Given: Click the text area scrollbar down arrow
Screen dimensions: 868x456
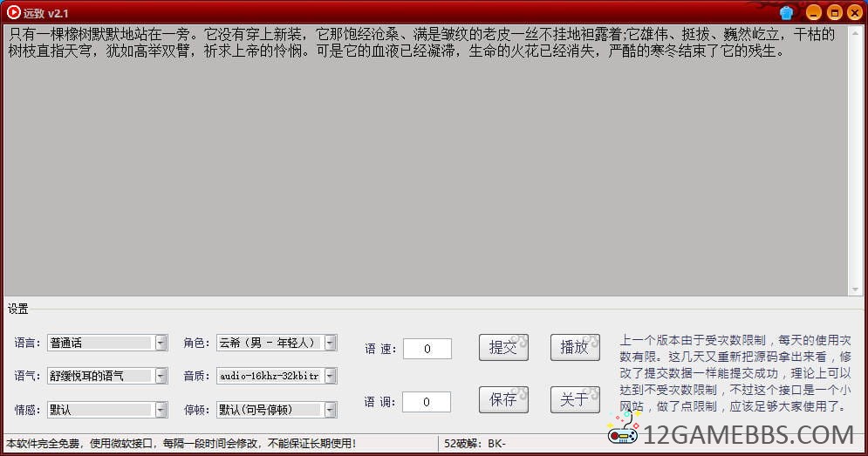Looking at the screenshot, I should 855,289.
